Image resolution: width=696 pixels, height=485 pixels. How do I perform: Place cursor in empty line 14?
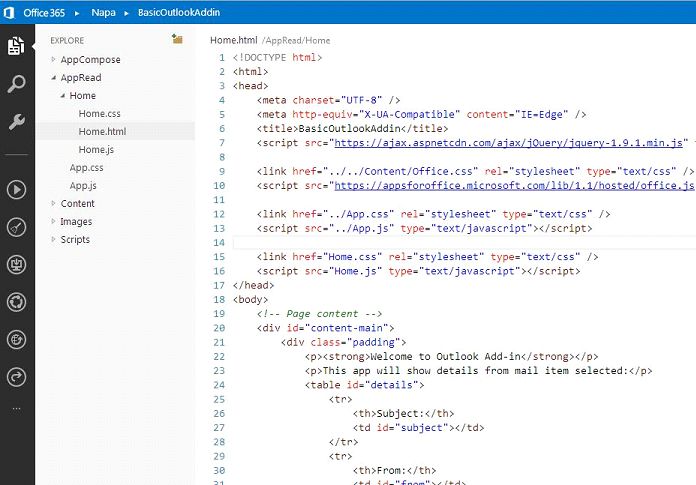coord(464,242)
